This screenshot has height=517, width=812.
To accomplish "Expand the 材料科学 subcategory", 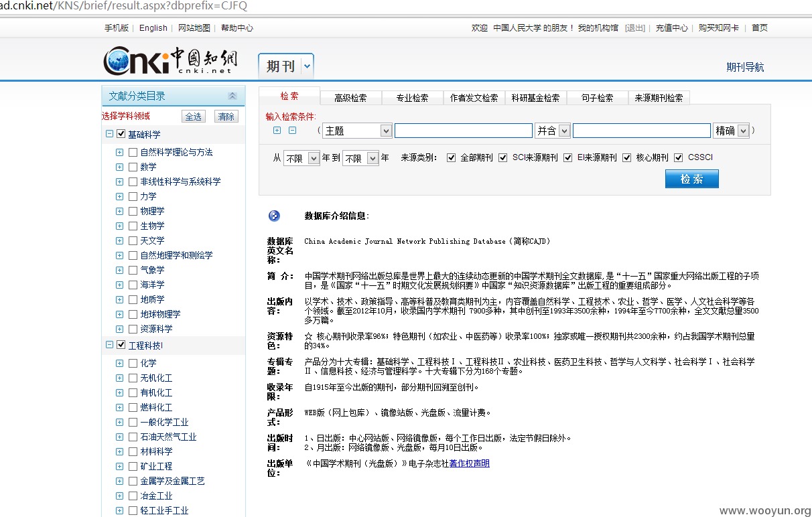I will tap(119, 451).
